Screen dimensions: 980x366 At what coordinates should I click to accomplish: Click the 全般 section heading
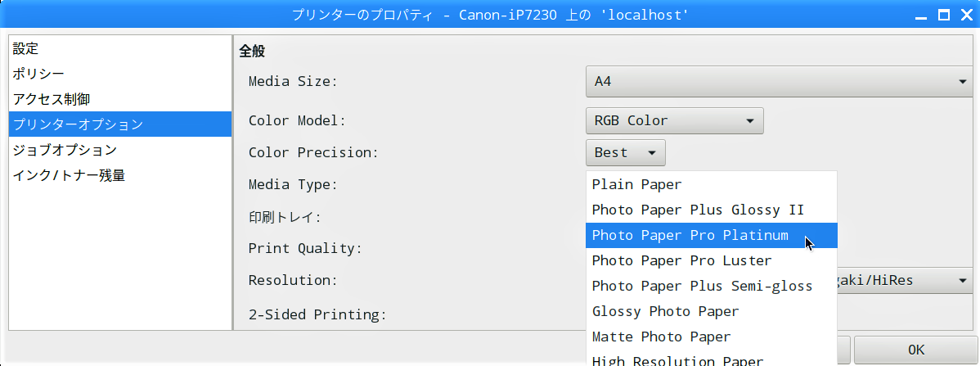(252, 52)
